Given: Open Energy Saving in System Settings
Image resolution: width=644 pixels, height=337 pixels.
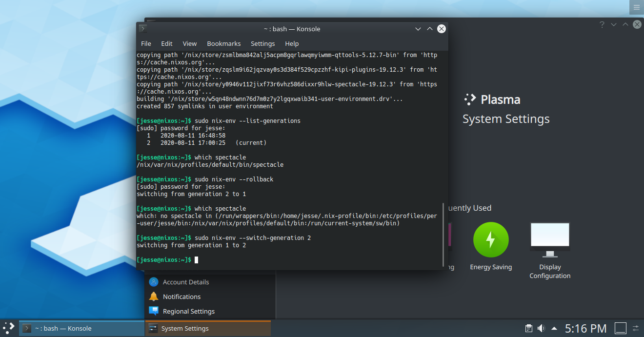Looking at the screenshot, I should 491,246.
